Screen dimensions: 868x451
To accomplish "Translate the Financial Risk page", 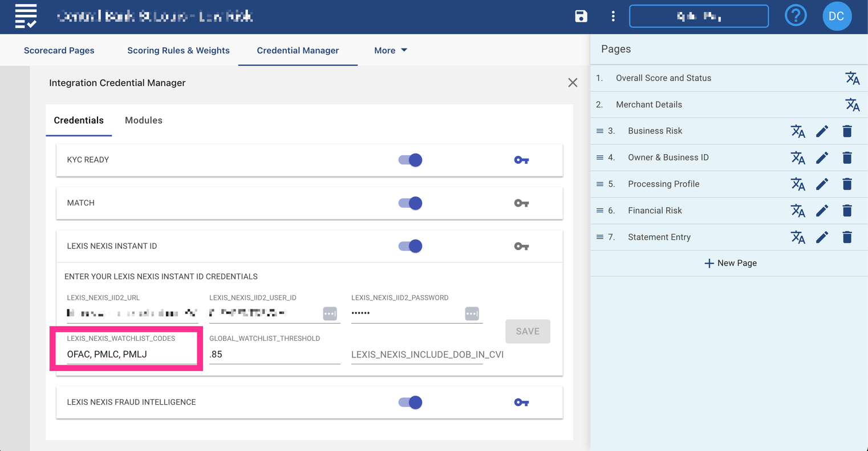I will (798, 211).
